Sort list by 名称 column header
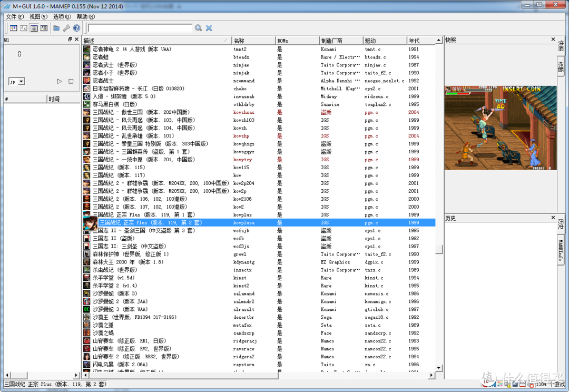 click(253, 41)
